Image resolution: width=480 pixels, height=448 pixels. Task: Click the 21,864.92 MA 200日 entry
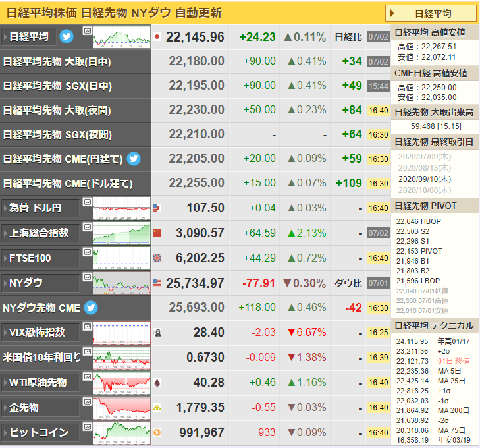click(x=433, y=410)
